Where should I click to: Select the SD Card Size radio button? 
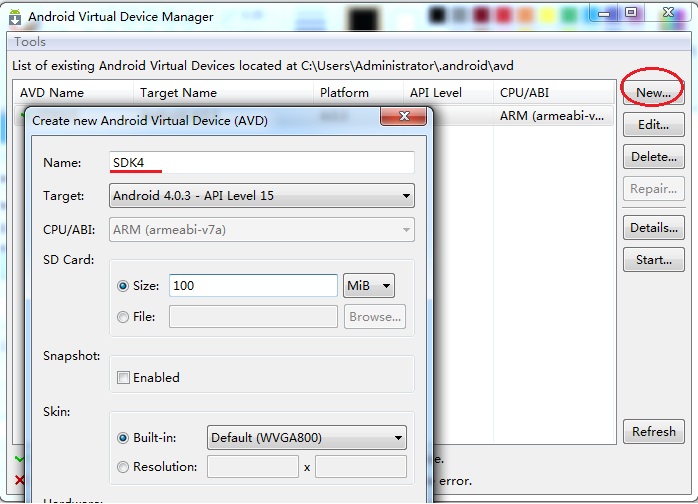point(123,286)
